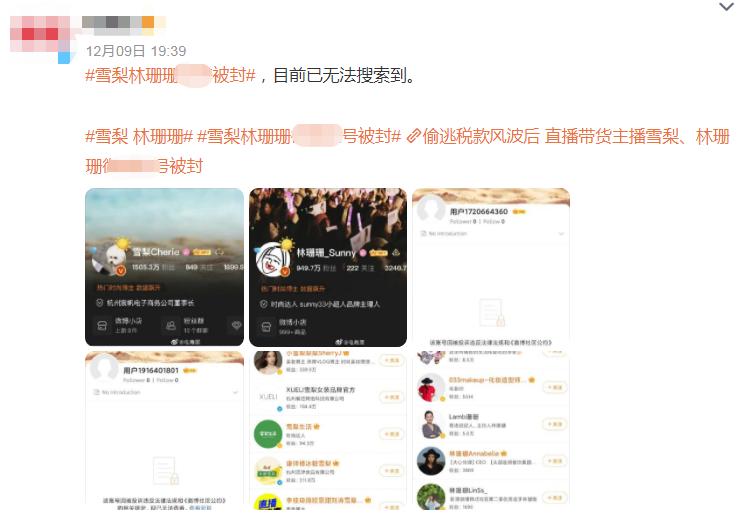
Task: View the search results thumbnail with XUELI雪梨女装品牌官方
Action: 328,430
